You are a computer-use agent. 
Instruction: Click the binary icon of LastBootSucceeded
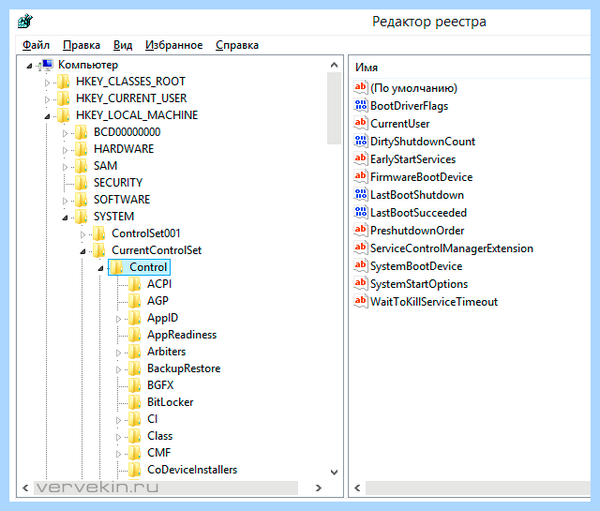pyautogui.click(x=360, y=212)
